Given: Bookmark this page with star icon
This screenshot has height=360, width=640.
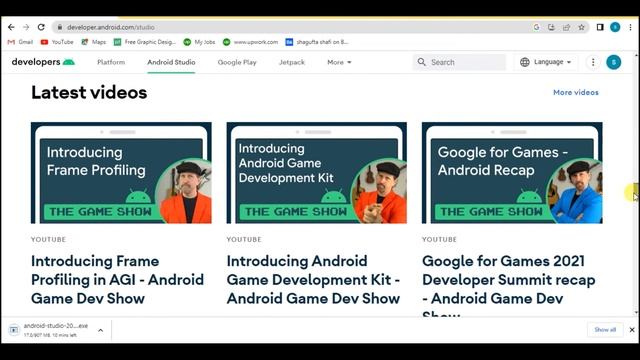Looking at the screenshot, I should coord(581,27).
